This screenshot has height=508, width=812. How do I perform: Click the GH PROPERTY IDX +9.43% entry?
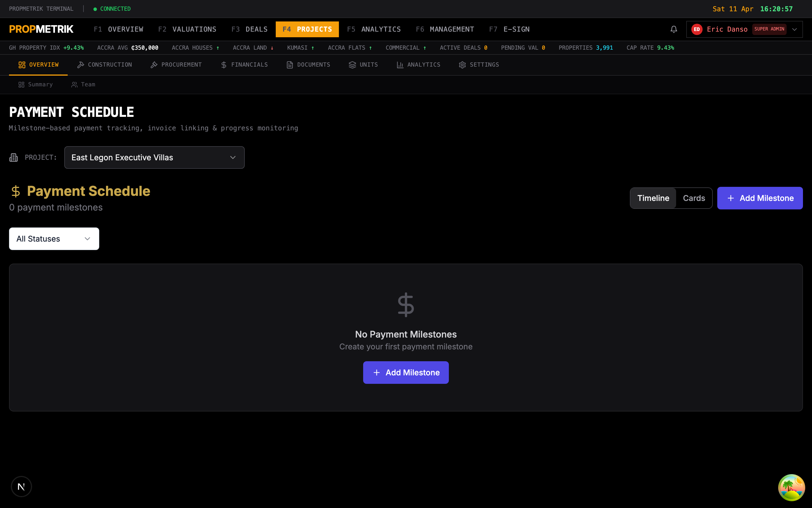(x=46, y=48)
